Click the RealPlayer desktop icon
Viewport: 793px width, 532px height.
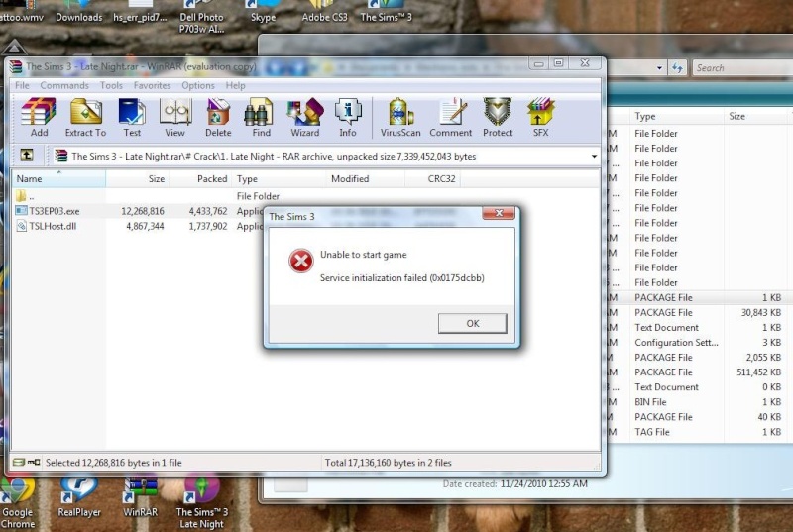coord(79,497)
